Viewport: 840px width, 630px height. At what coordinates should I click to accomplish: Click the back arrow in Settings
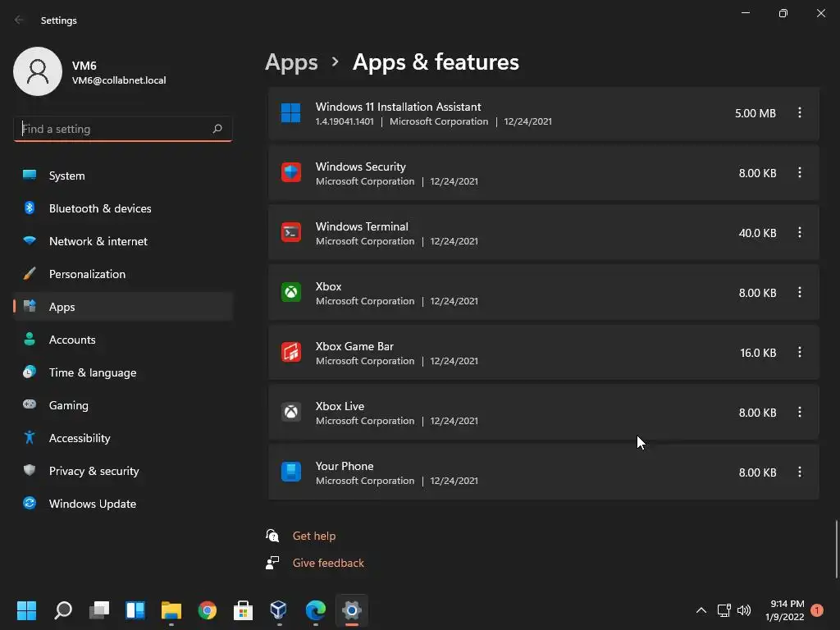19,20
